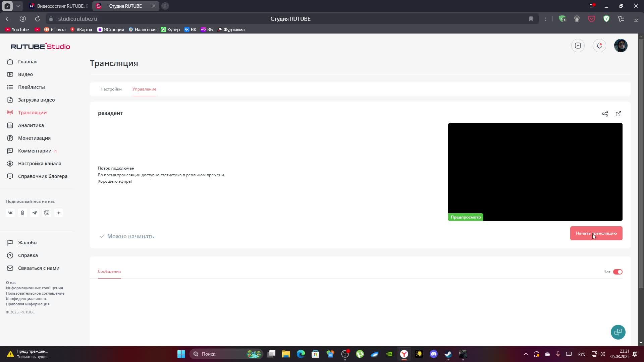Viewport: 644px width, 362px height.
Task: Open the user profile avatar
Action: pyautogui.click(x=621, y=46)
